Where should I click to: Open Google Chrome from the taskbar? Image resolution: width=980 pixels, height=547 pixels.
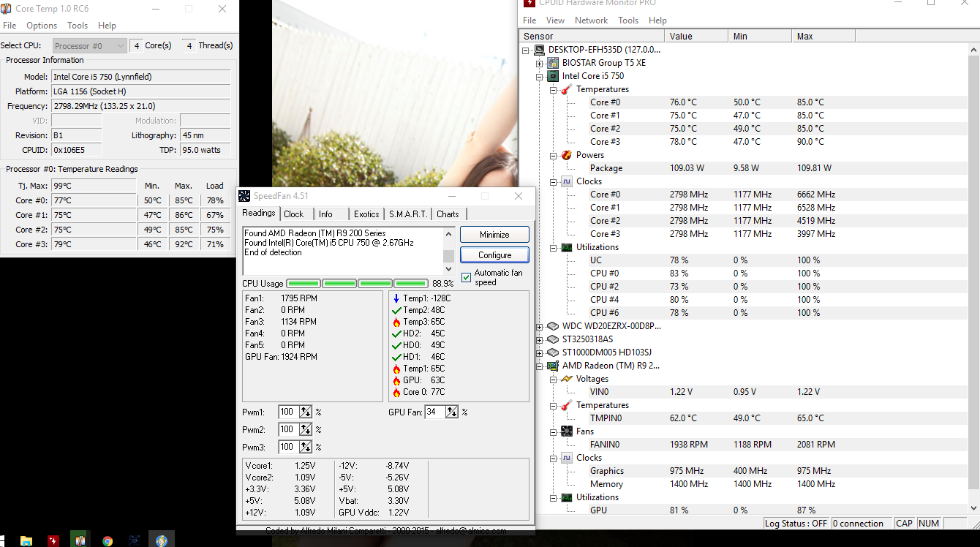click(108, 540)
